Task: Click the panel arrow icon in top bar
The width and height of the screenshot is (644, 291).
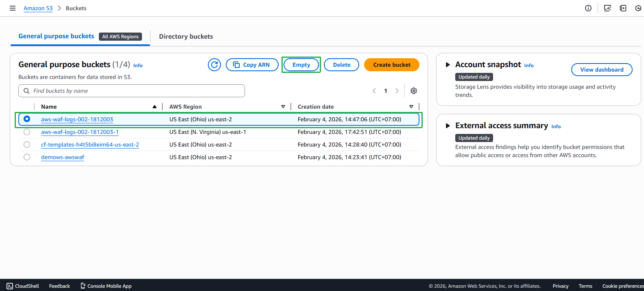Action: 623,8
